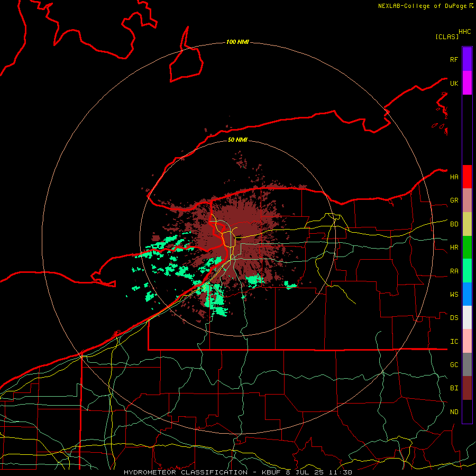This screenshot has height=476, width=476.
Task: Click the BI dark red legend swatch
Action: pos(467,388)
